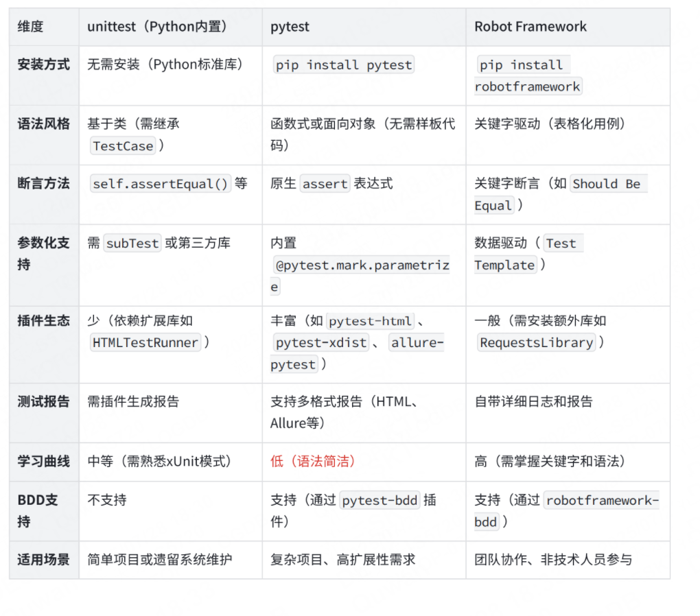Viewport: 700px width, 616px height.
Task: Select the 学习曲线 row label
Action: tap(44, 461)
